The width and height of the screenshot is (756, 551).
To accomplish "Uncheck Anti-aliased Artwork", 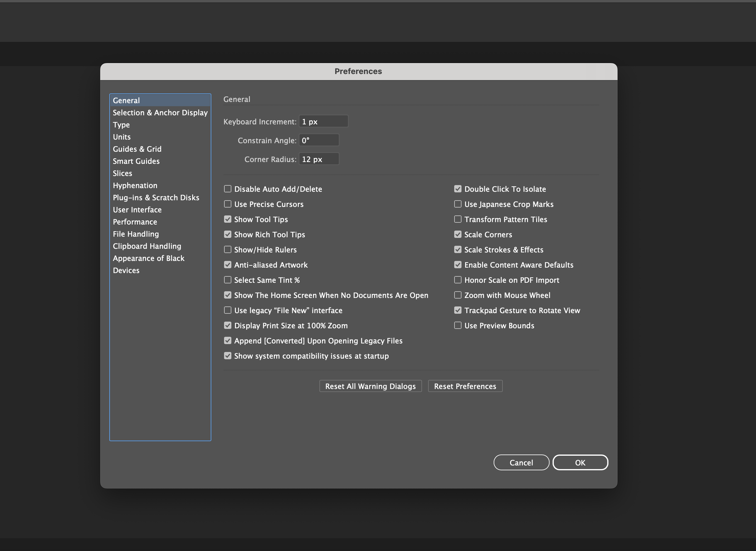I will (228, 265).
